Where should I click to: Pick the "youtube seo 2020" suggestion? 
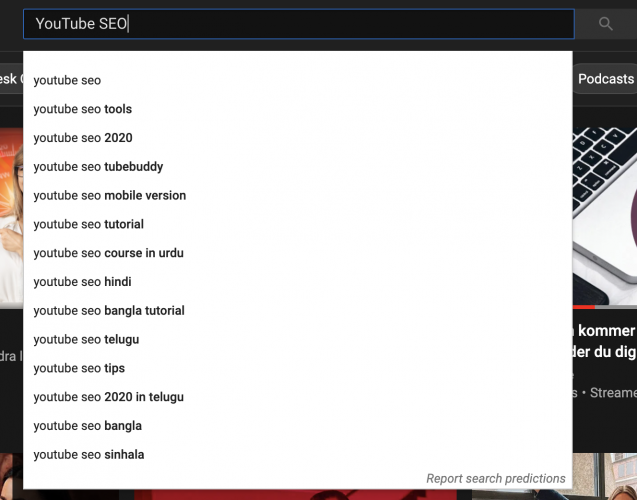click(298, 138)
